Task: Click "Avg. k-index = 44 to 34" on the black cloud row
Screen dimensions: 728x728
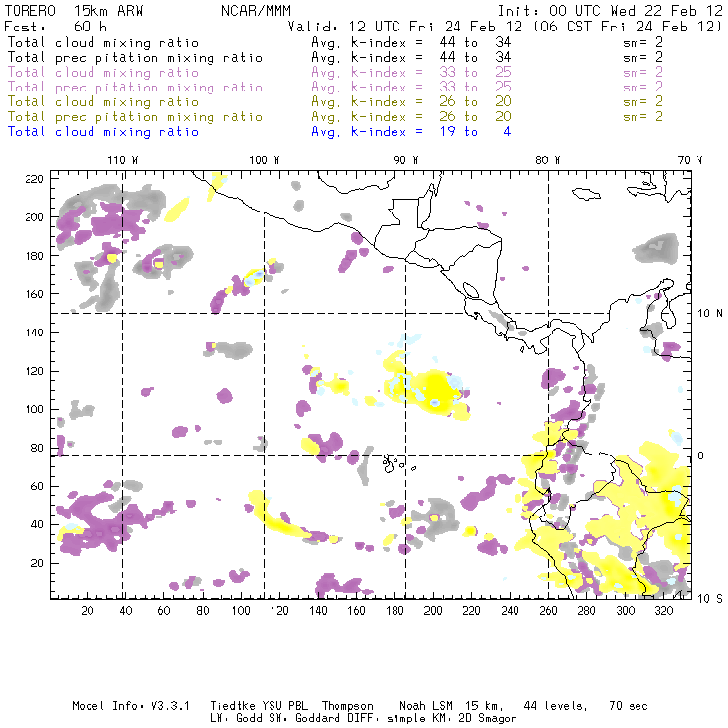Action: click(411, 42)
